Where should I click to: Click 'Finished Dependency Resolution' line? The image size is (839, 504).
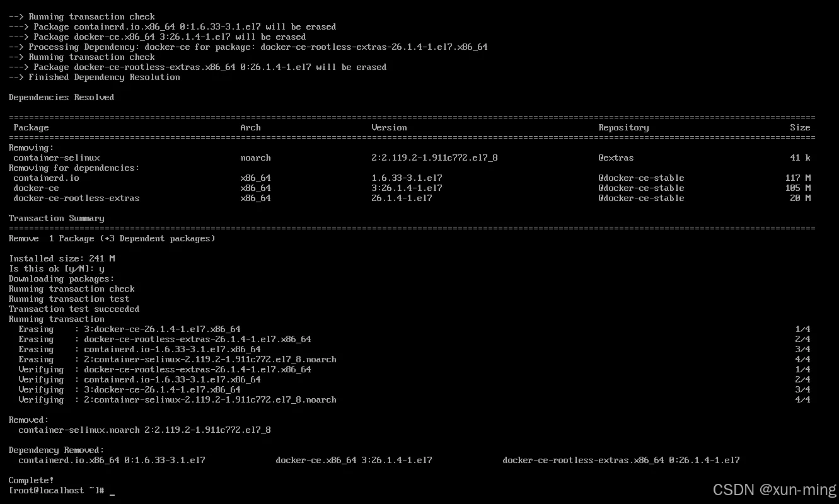coord(94,77)
